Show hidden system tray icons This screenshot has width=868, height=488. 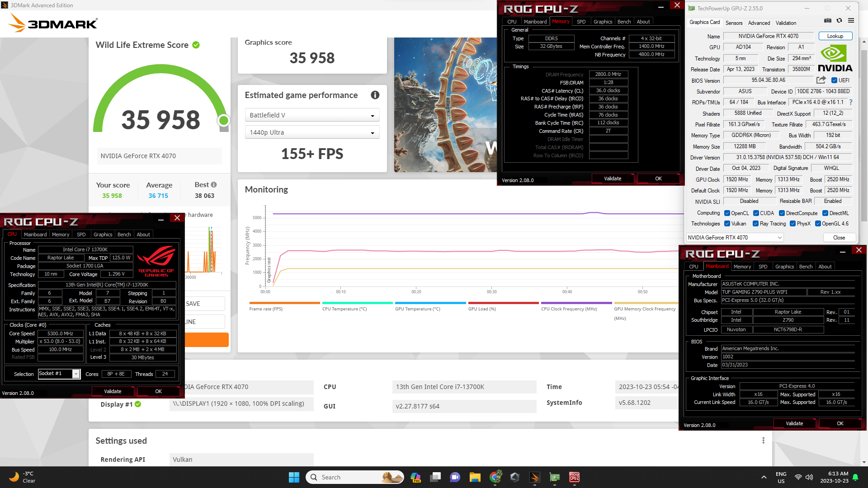pyautogui.click(x=764, y=477)
